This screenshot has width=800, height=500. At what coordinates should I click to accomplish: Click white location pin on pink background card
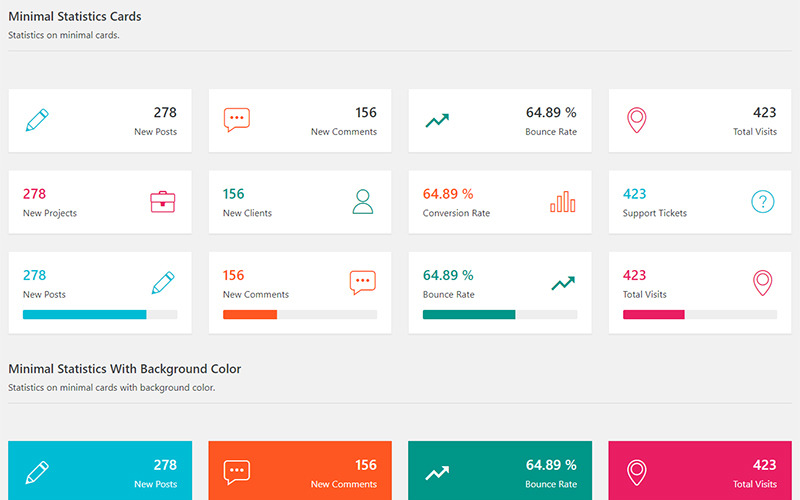tap(637, 472)
